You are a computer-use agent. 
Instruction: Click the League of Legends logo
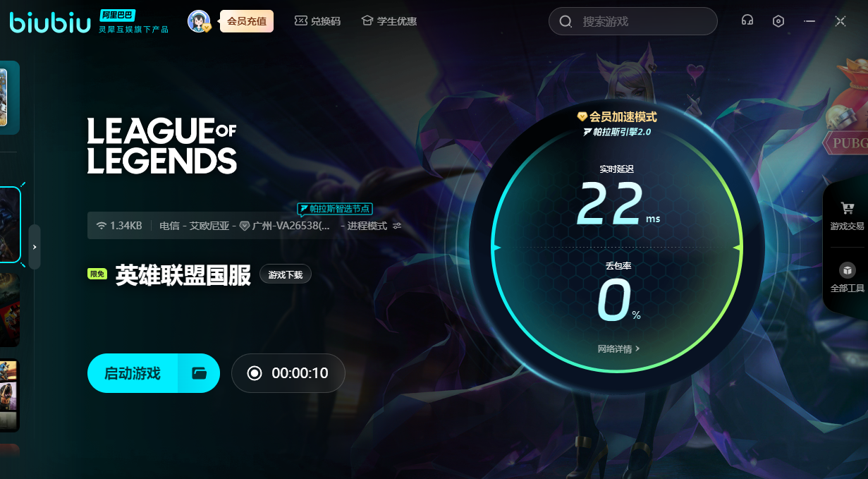point(162,146)
